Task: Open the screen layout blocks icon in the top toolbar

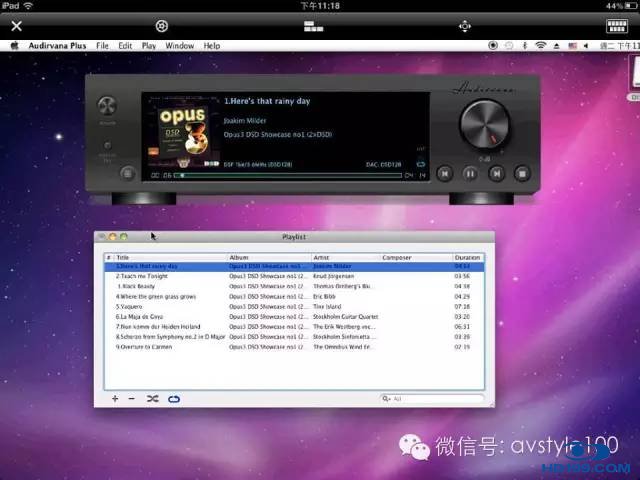Action: pos(313,27)
